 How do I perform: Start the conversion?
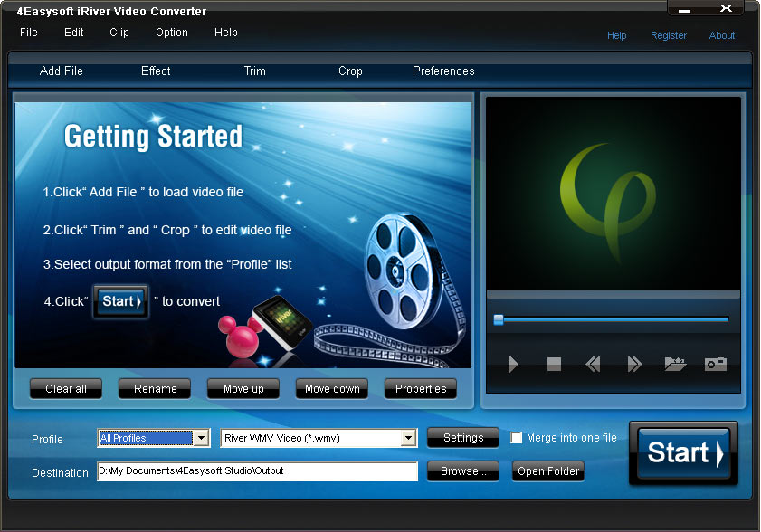coord(683,452)
